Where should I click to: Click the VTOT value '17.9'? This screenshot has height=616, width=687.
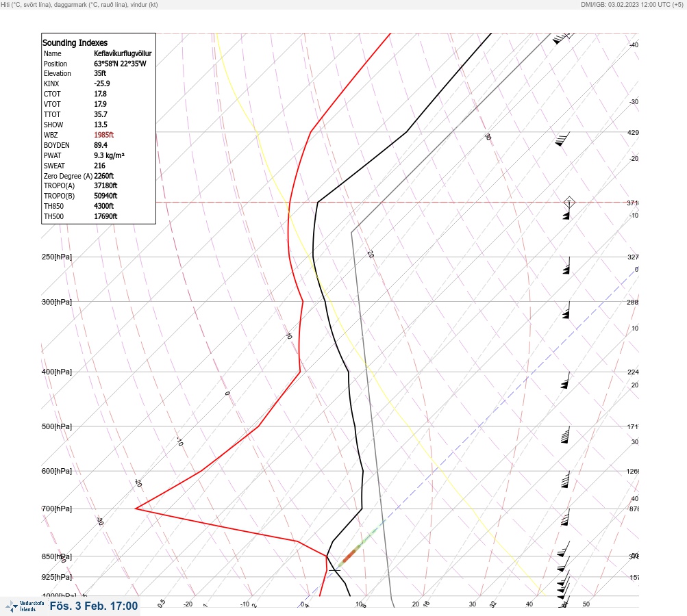pyautogui.click(x=100, y=104)
